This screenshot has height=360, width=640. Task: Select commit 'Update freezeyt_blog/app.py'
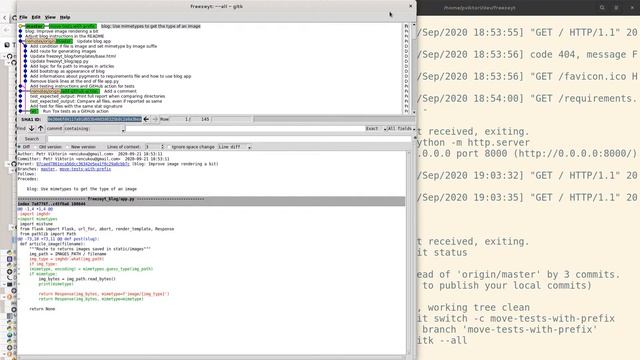59,61
